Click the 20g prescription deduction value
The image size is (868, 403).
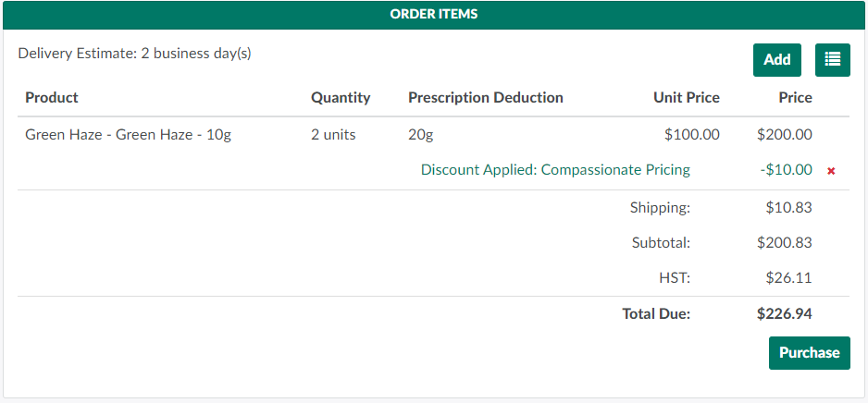[x=420, y=135]
